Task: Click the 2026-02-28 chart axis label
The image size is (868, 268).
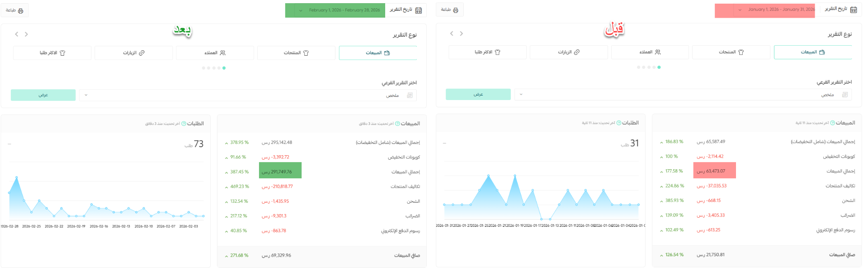Action: coord(9,226)
